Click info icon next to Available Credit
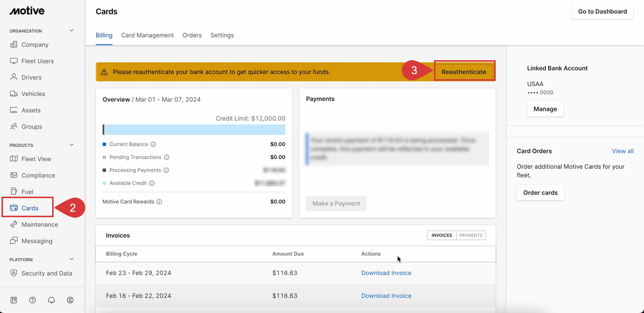644x313 pixels. tap(152, 184)
